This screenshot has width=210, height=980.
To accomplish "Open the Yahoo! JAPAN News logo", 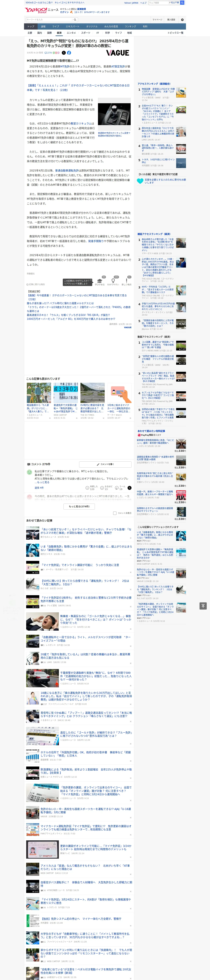I will click(42, 10).
